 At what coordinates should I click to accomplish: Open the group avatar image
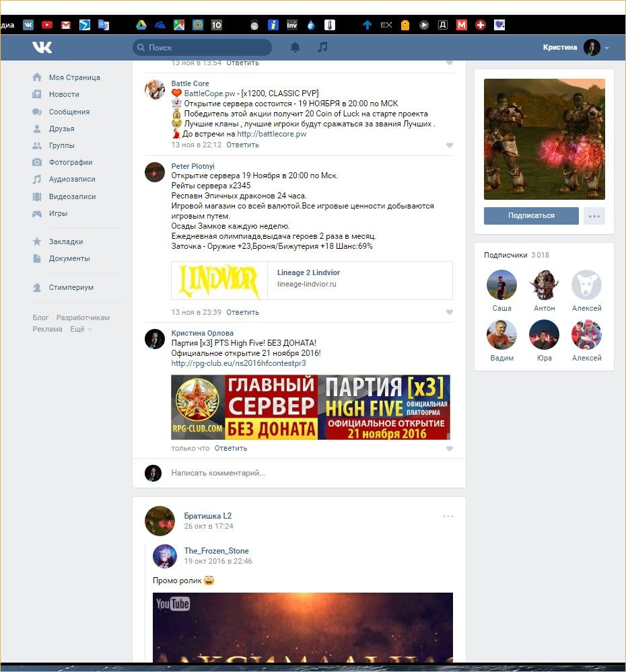click(x=545, y=139)
